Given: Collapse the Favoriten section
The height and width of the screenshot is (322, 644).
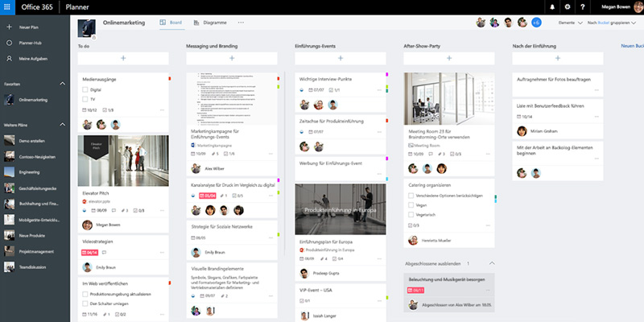Looking at the screenshot, I should 63,84.
